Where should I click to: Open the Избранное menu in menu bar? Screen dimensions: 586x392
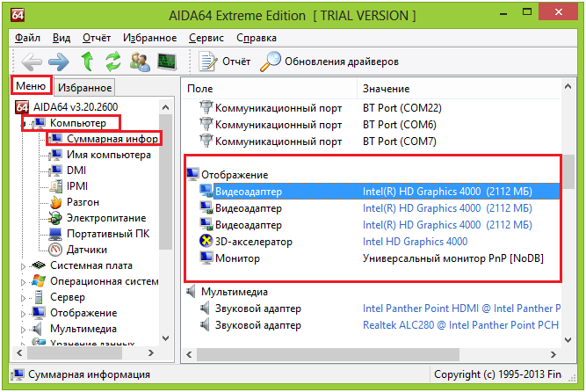click(x=150, y=38)
